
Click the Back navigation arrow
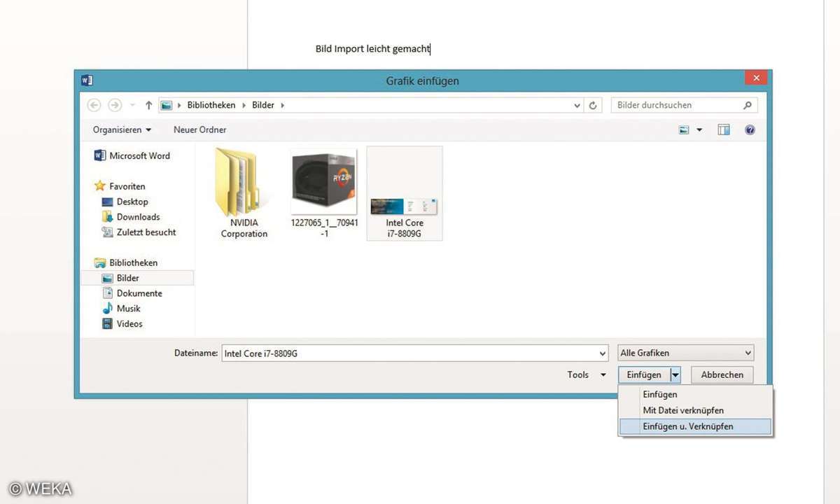94,105
